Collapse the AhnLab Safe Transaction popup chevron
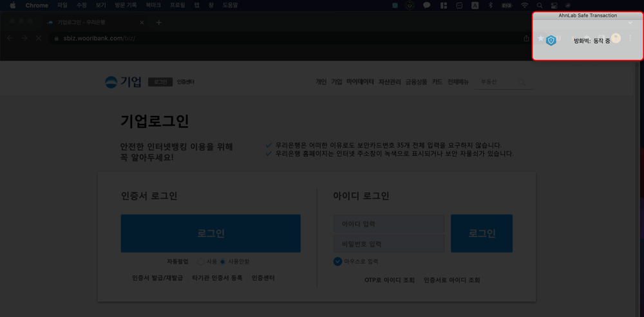Viewport: 644px width, 317px height. click(x=630, y=23)
